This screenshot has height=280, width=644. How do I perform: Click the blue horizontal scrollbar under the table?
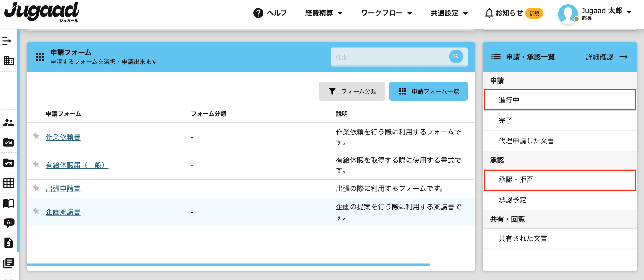click(228, 265)
